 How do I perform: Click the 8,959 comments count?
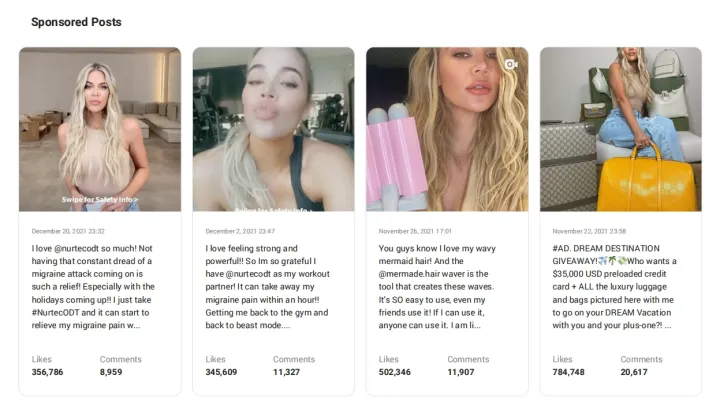(111, 372)
